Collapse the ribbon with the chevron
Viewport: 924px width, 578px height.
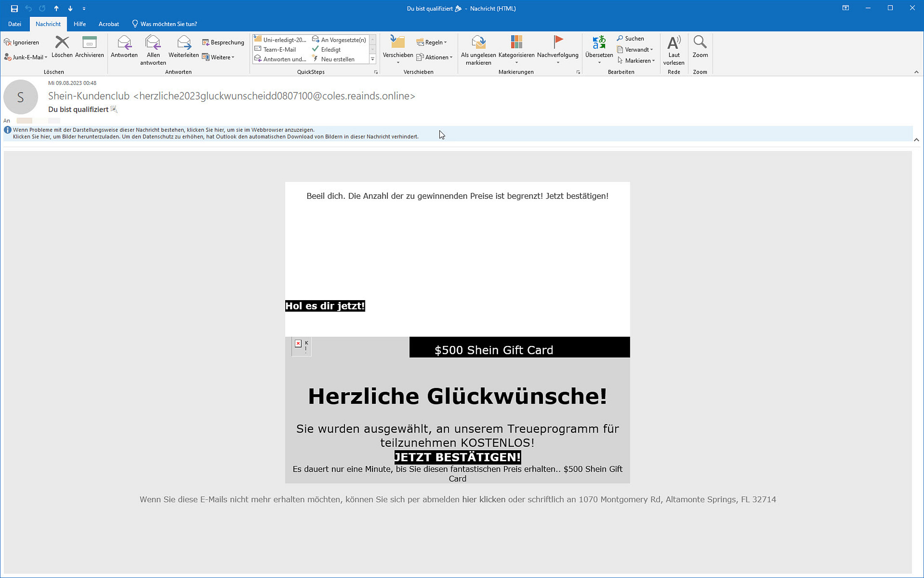[916, 72]
